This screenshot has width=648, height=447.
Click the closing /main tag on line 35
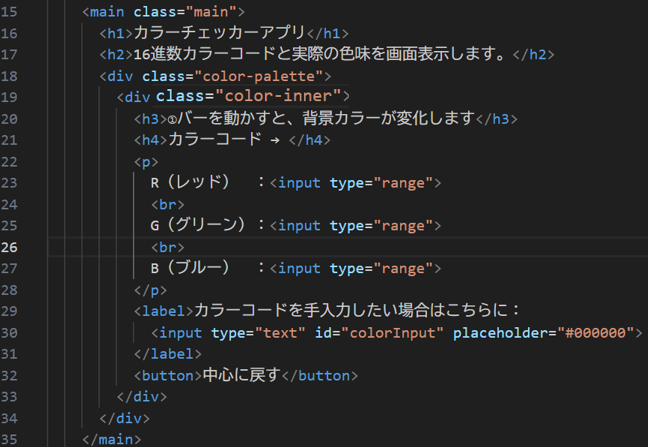point(112,440)
